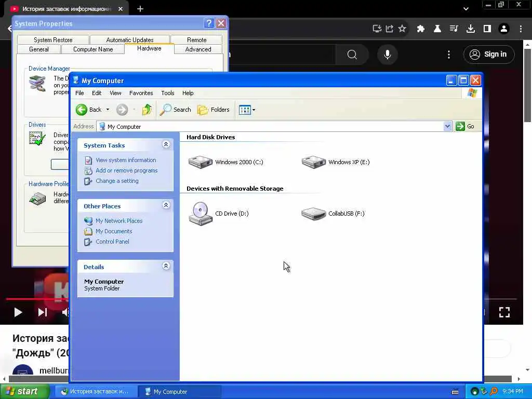Click Add or remove programs link
The width and height of the screenshot is (532, 399).
[127, 170]
